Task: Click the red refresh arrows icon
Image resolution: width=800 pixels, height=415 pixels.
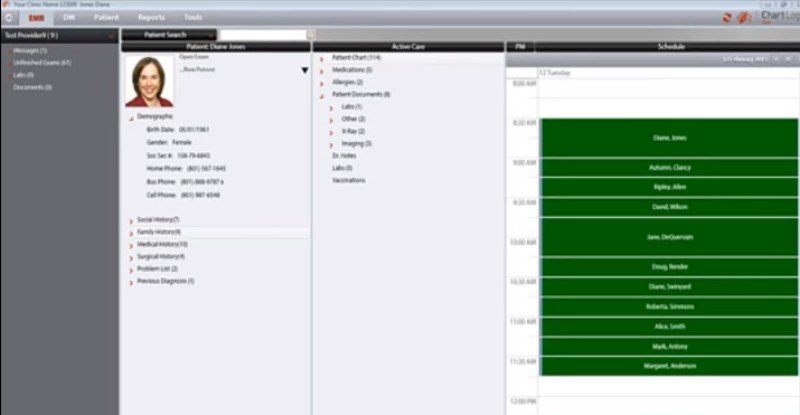Action: pyautogui.click(x=727, y=18)
